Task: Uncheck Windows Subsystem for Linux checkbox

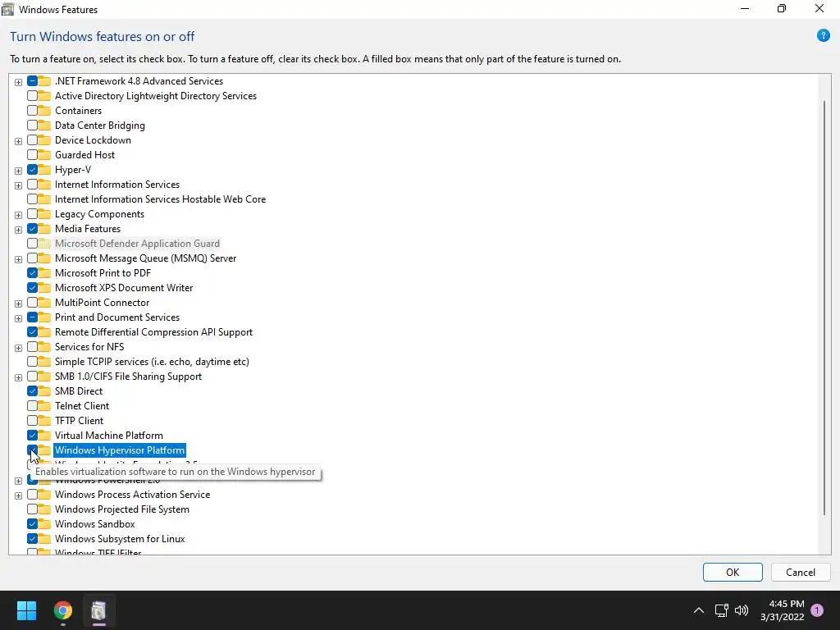Action: 32,538
